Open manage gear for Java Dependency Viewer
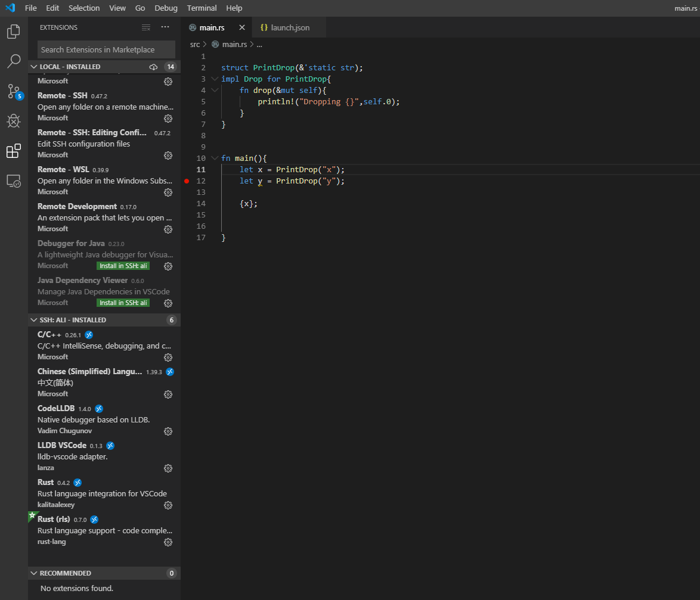This screenshot has height=600, width=700. click(x=168, y=303)
